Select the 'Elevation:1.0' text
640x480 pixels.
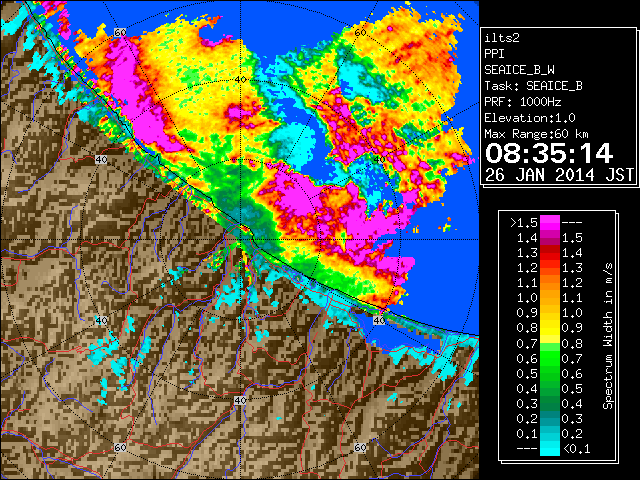click(529, 118)
